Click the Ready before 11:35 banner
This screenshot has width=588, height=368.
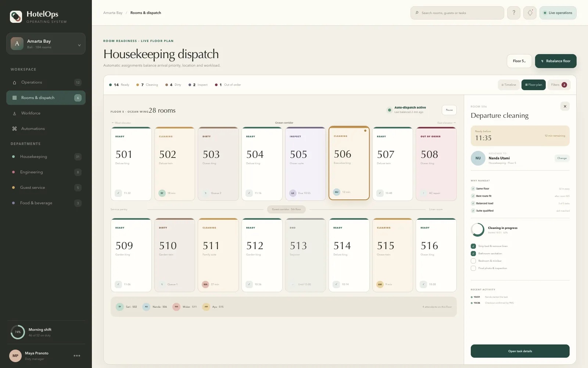tap(520, 136)
